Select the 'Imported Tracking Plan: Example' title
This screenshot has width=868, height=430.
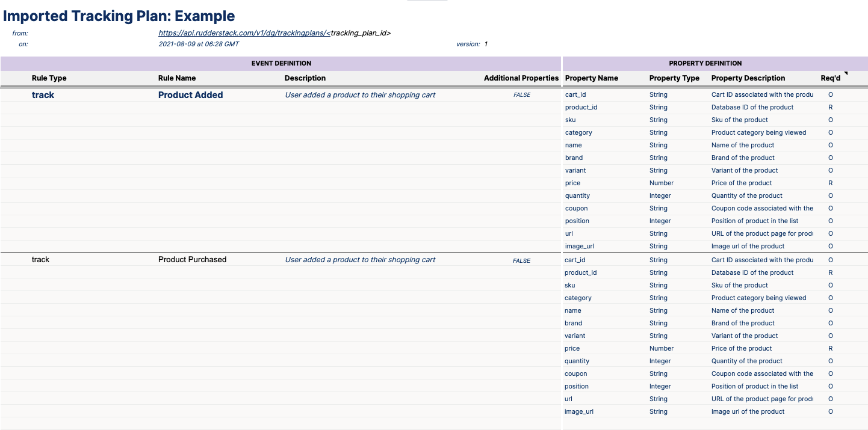click(x=119, y=16)
